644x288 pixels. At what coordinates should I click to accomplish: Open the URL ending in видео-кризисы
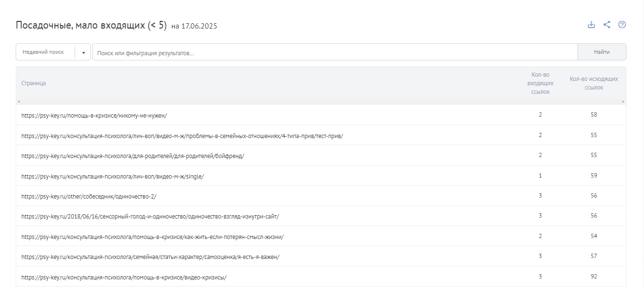click(124, 277)
